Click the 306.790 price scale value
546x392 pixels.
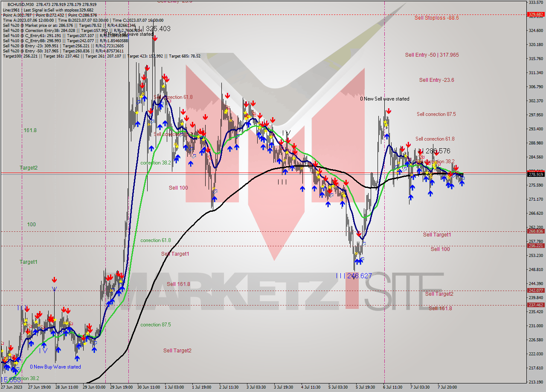(536, 87)
